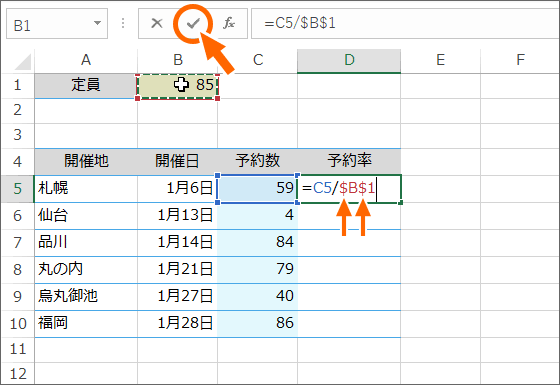Click cell A1 labeled 定員
560x385 pixels.
pos(86,86)
